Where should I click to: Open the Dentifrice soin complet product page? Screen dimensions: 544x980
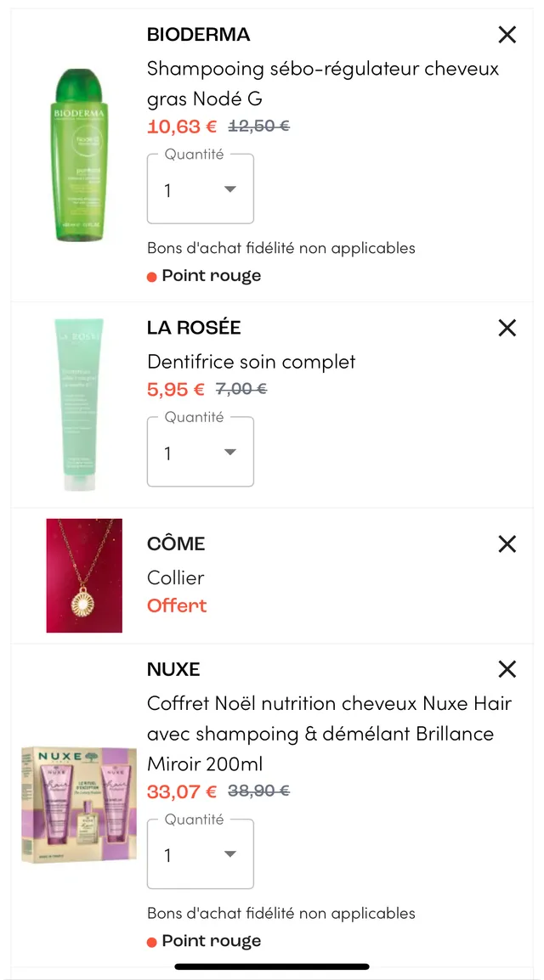[251, 362]
